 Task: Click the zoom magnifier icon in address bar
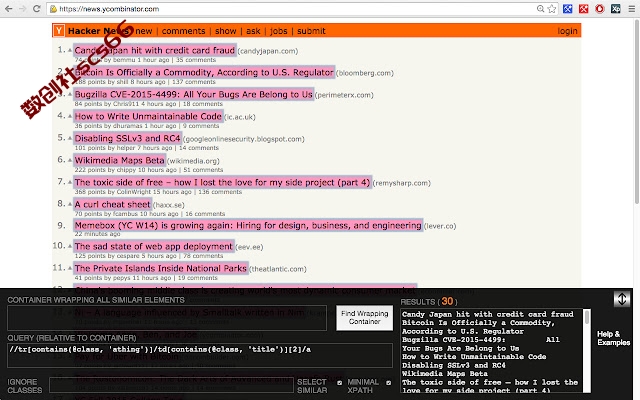click(540, 9)
